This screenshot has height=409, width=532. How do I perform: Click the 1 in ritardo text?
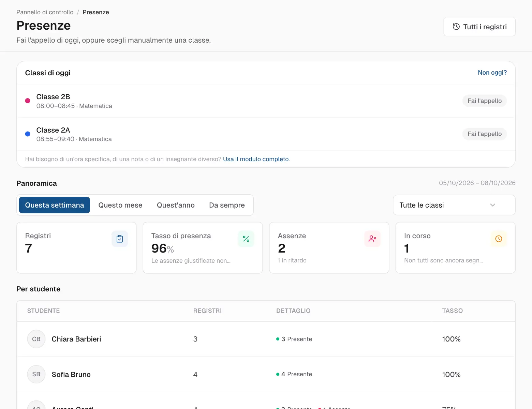292,260
